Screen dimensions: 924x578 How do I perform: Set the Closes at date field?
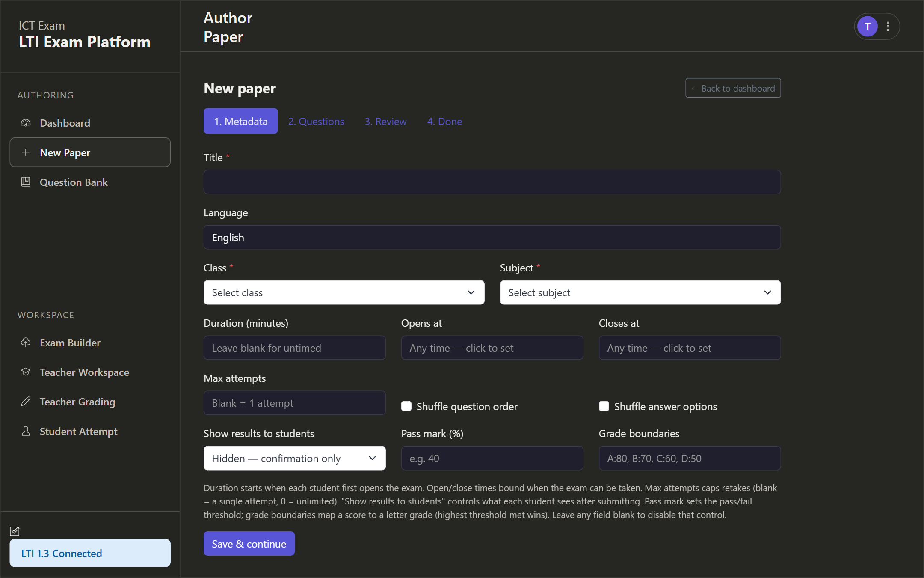[x=690, y=348]
